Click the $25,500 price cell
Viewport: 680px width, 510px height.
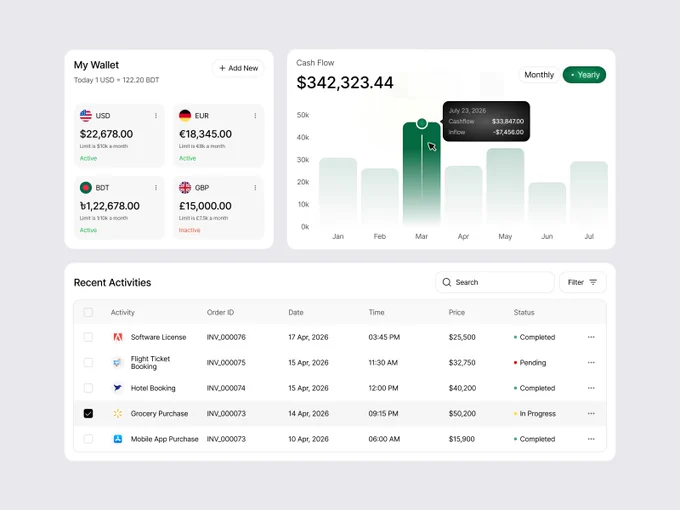click(462, 337)
